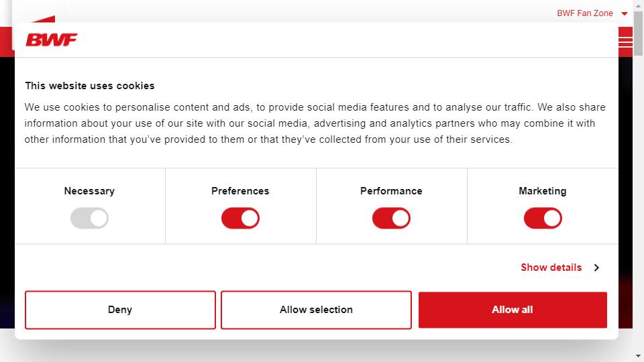Expand Show details for cookies

click(551, 267)
